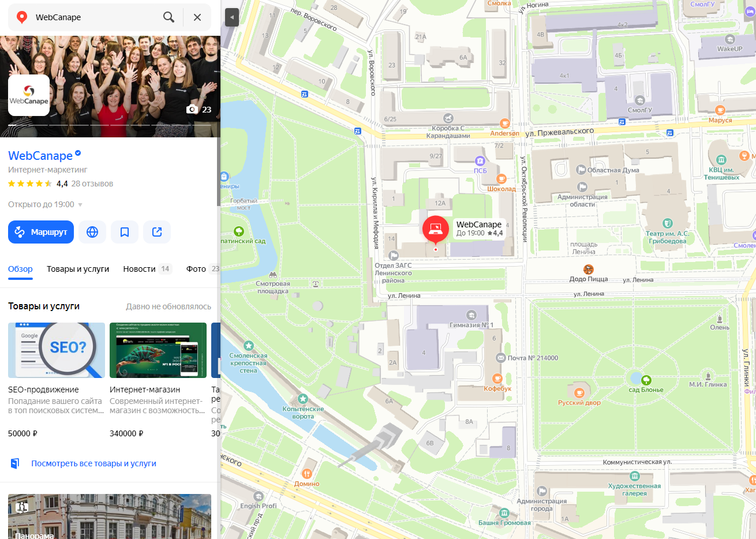The width and height of the screenshot is (756, 539).
Task: Click the search field containing WebCanape
Action: click(x=95, y=17)
